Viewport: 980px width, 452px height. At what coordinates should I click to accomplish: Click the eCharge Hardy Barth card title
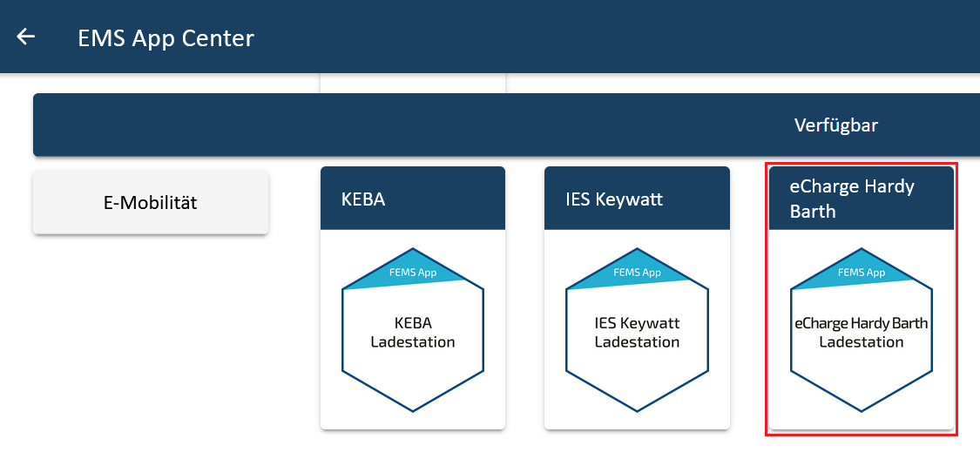click(x=852, y=199)
